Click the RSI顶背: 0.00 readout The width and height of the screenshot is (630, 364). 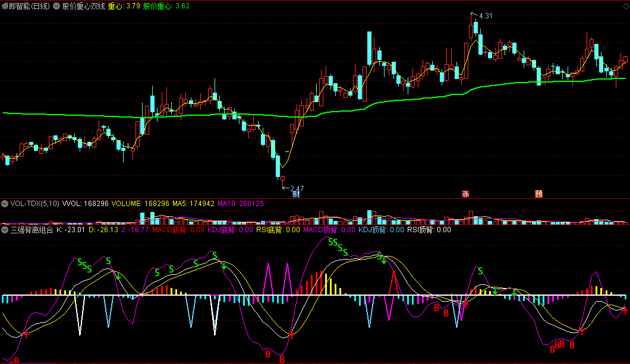click(x=429, y=230)
